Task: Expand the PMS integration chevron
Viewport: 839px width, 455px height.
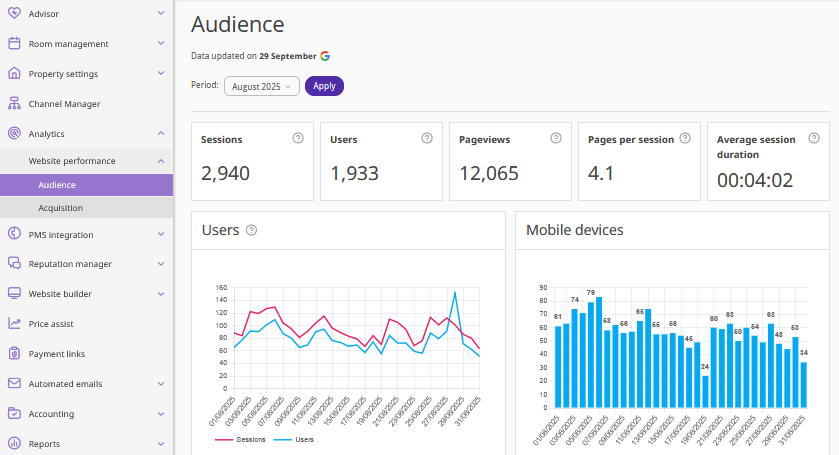Action: pos(161,234)
